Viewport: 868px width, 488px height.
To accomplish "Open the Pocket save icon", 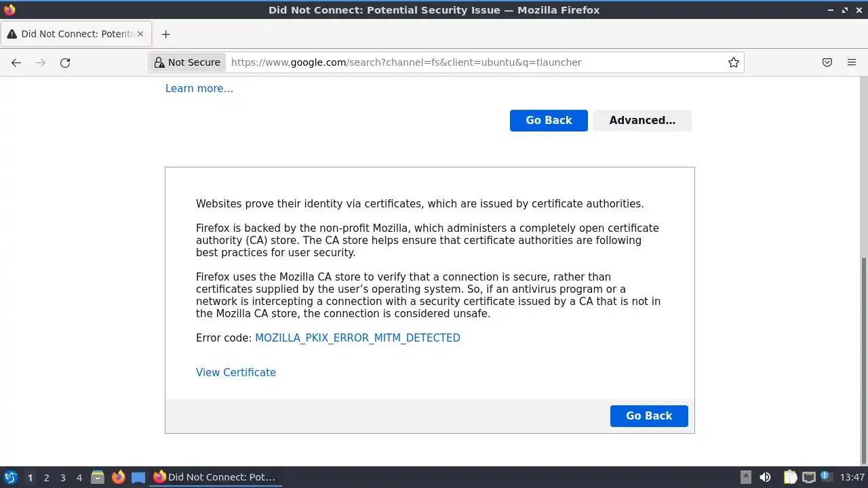I will (x=827, y=62).
